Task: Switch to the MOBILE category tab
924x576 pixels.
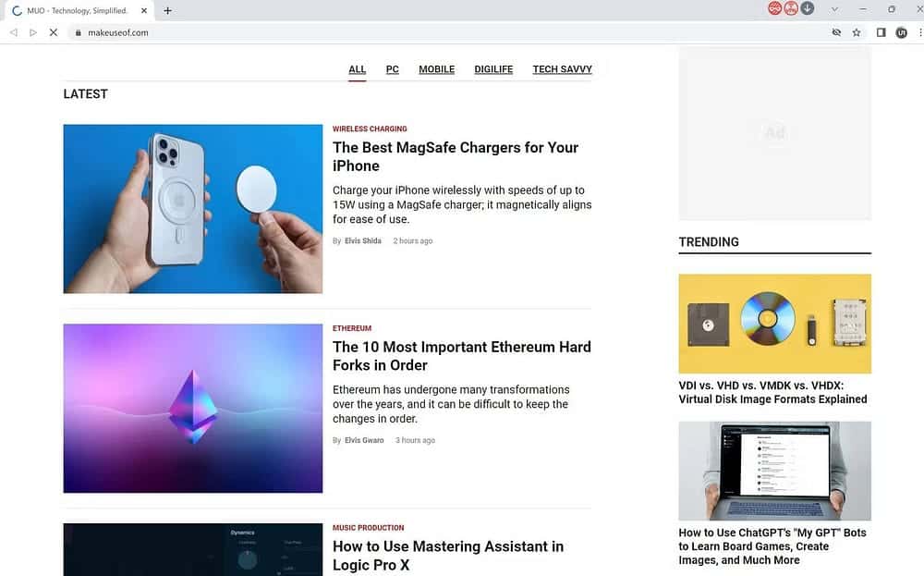Action: [437, 69]
